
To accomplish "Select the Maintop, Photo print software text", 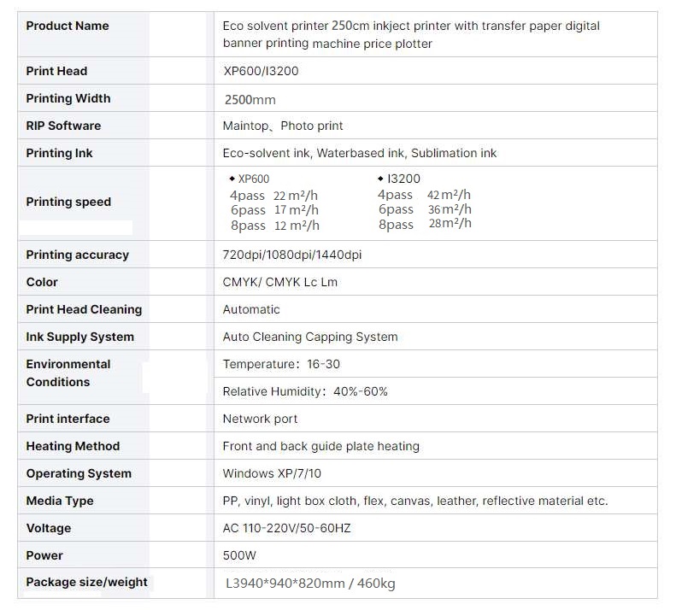I will [283, 126].
